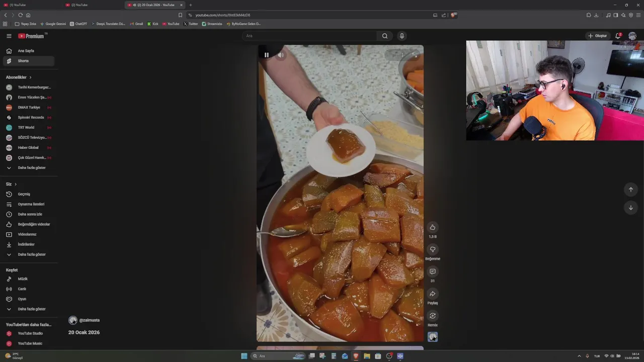The width and height of the screenshot is (644, 362).
Task: Click the taskbar Ara search box
Action: (278, 356)
